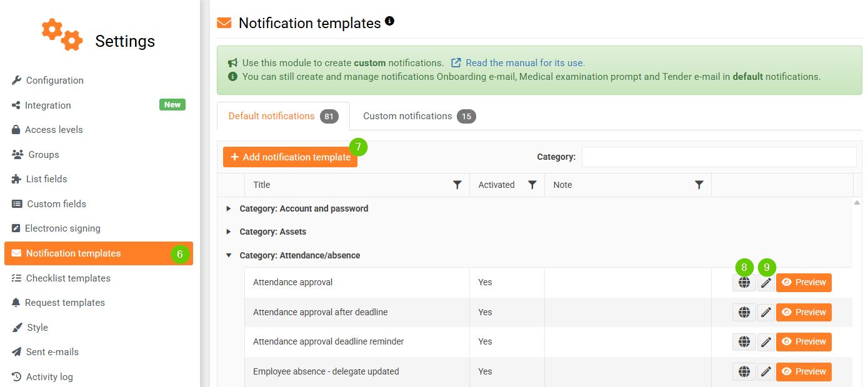Edit the Attendance approval deadline reminder template
The width and height of the screenshot is (868, 387).
point(766,342)
